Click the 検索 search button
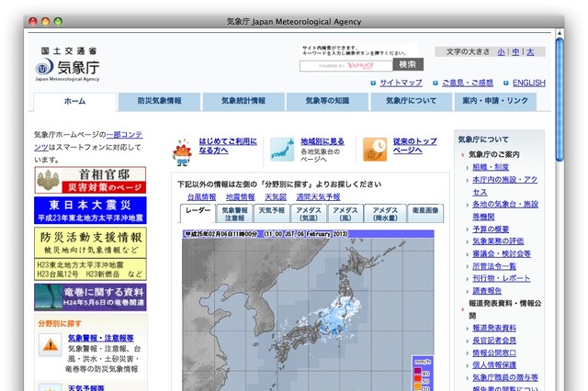This screenshot has width=588, height=391. click(408, 65)
